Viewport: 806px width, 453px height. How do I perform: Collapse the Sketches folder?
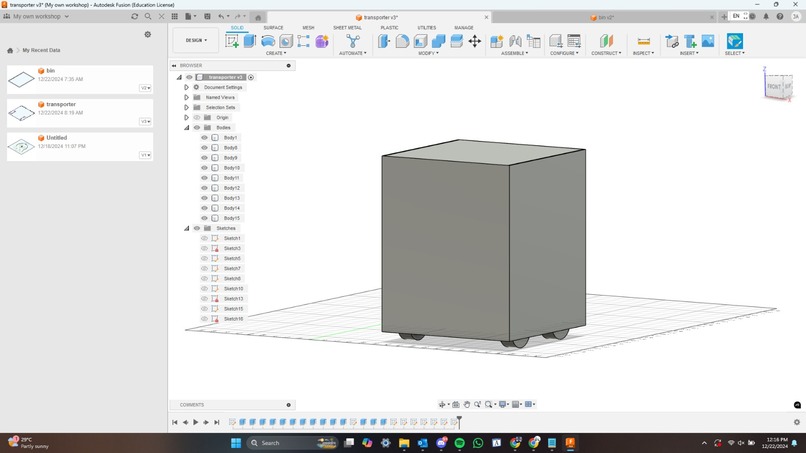tap(187, 228)
